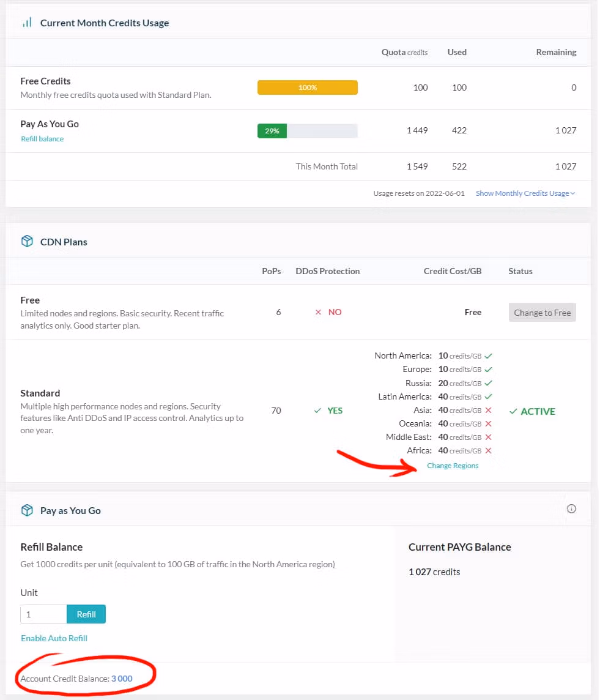Click the Free plan title

coord(30,300)
